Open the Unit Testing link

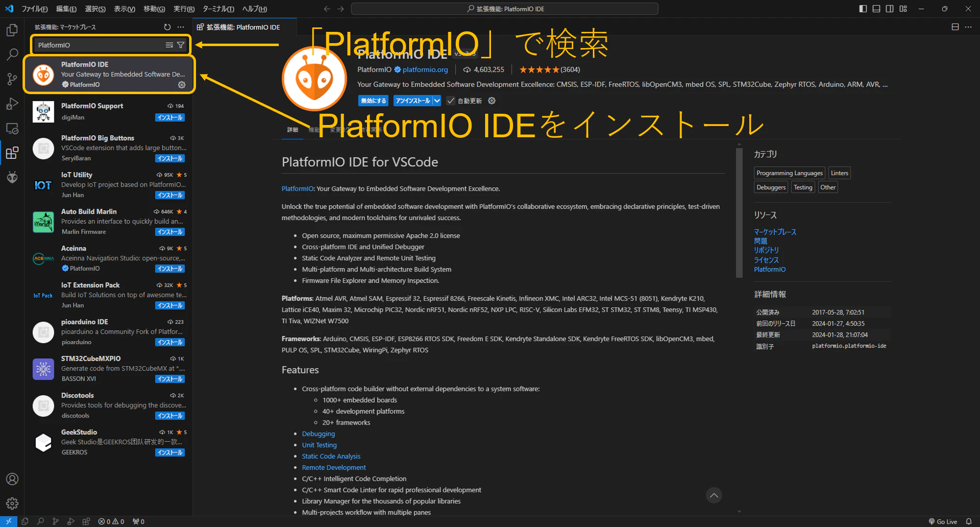pyautogui.click(x=319, y=445)
